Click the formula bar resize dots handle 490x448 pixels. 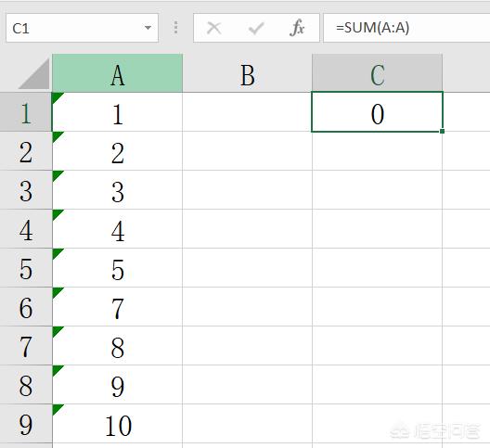(x=176, y=28)
